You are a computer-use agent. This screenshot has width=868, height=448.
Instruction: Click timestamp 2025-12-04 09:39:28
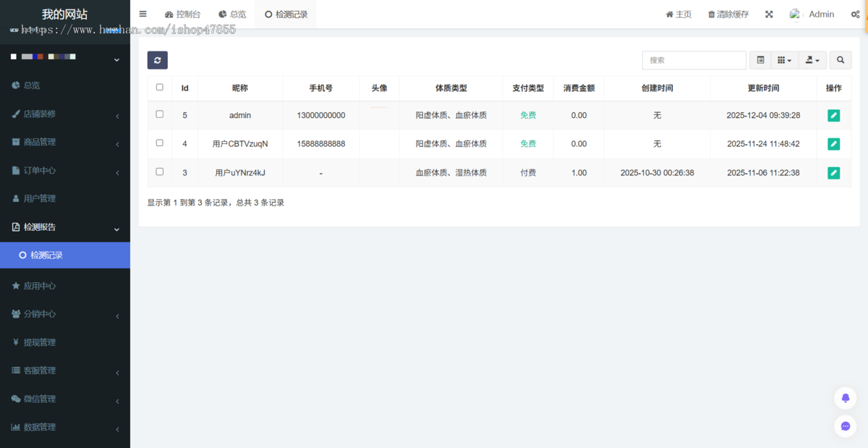763,115
